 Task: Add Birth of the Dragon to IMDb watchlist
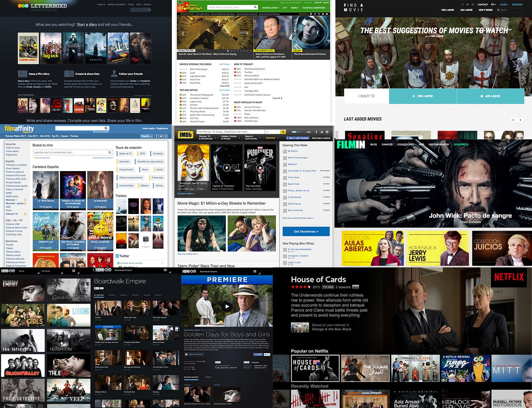tap(285, 158)
